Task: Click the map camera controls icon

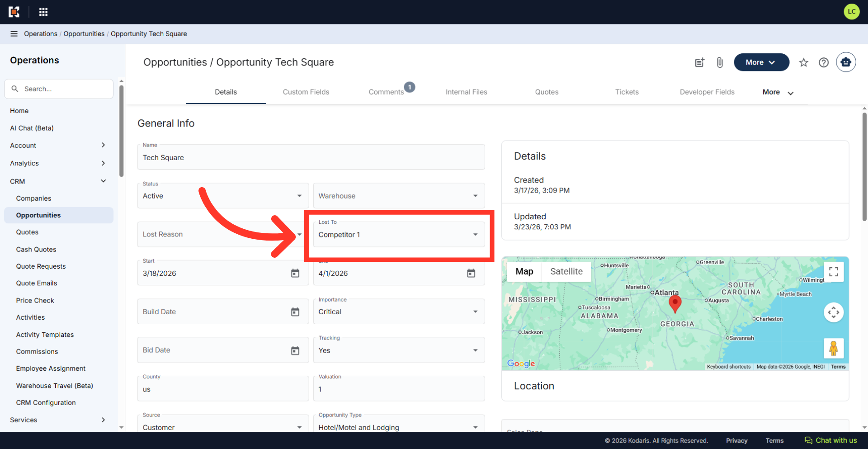Action: (x=834, y=312)
